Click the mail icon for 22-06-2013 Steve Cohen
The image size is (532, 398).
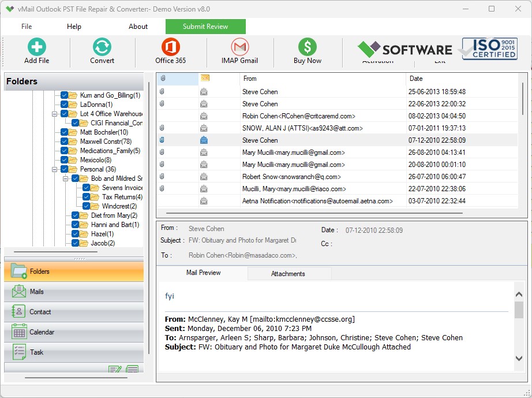tap(204, 104)
